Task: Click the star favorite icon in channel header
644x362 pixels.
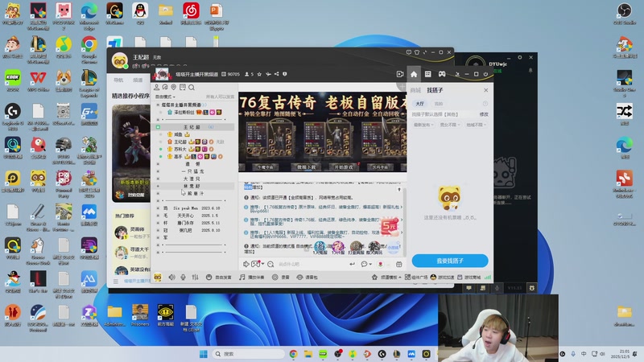Action: [259, 74]
